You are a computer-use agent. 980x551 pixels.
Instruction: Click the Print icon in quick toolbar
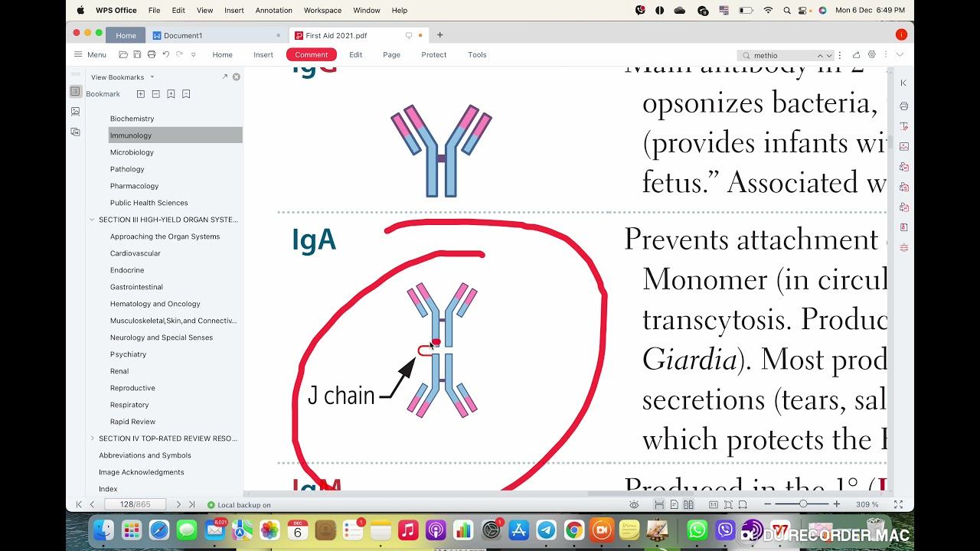click(152, 54)
